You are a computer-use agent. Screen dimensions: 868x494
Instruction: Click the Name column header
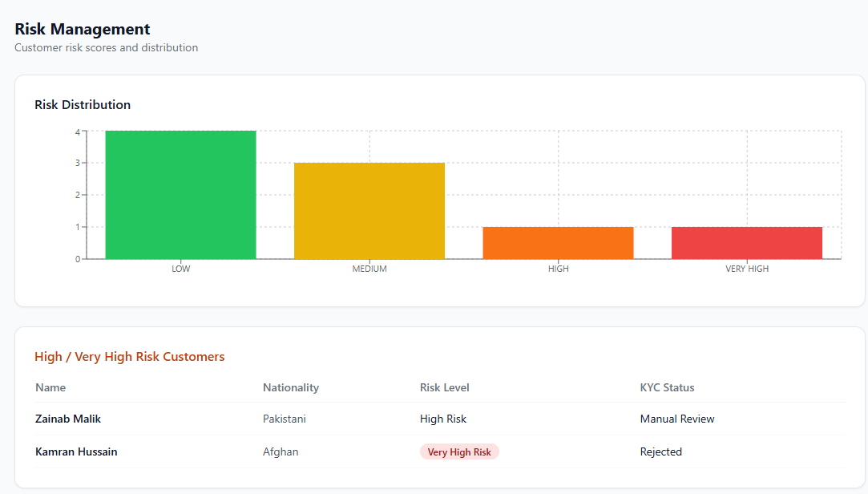50,387
